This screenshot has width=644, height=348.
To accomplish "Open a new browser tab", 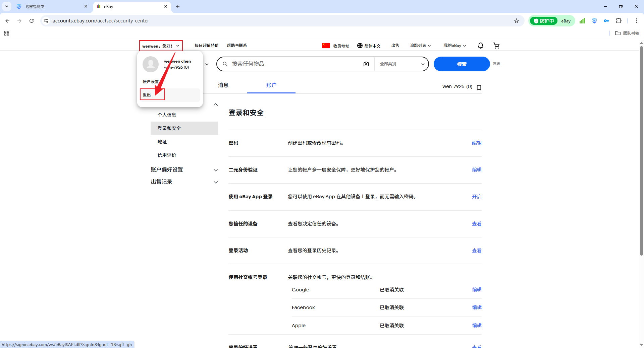I will pos(178,6).
